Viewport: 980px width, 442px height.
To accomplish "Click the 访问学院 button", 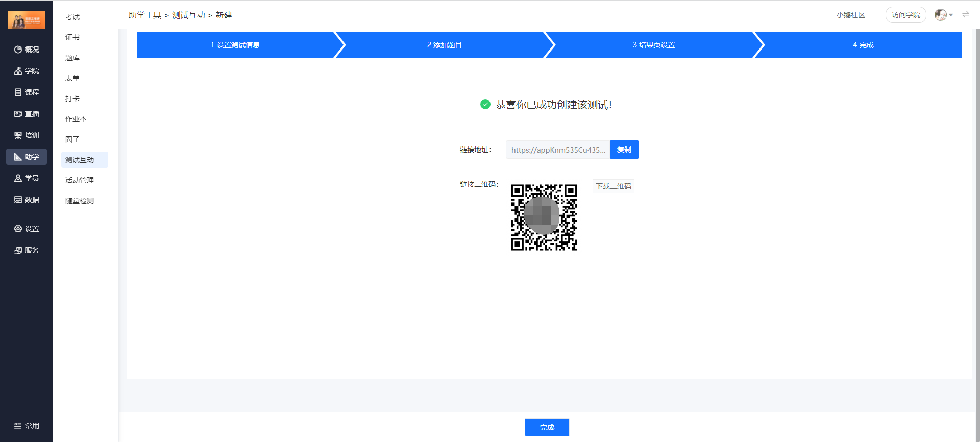I will pyautogui.click(x=906, y=15).
